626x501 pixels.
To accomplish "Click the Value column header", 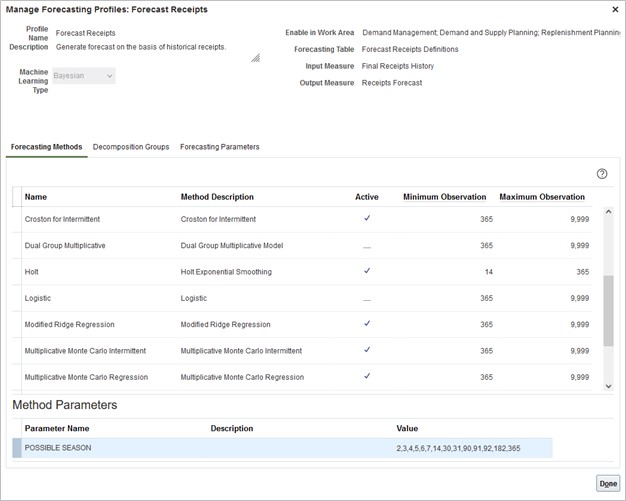I will [x=407, y=428].
